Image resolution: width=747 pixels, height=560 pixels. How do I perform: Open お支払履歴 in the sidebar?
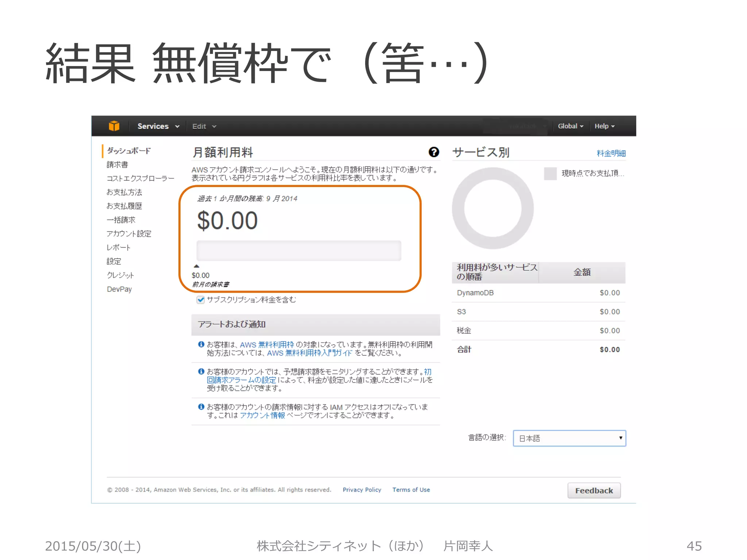(x=124, y=206)
